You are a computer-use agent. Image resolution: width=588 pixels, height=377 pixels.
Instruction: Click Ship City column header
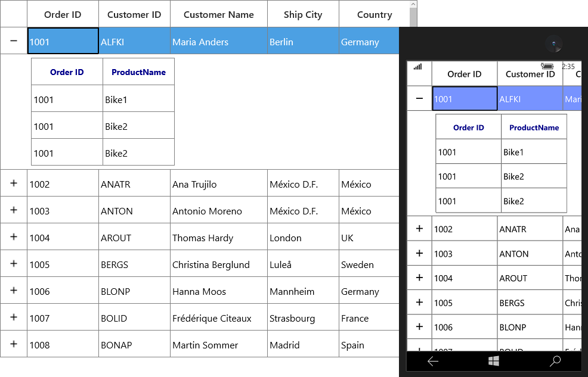pyautogui.click(x=303, y=14)
